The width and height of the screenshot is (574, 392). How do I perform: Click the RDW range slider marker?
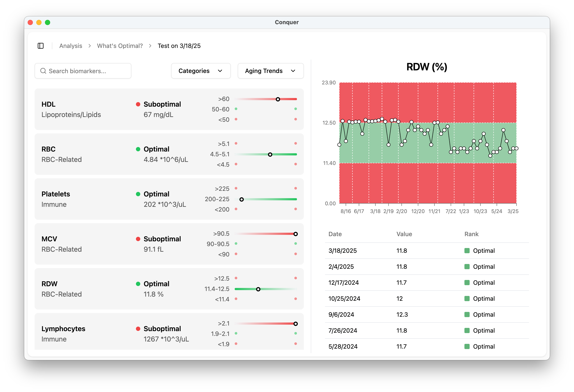(x=258, y=289)
